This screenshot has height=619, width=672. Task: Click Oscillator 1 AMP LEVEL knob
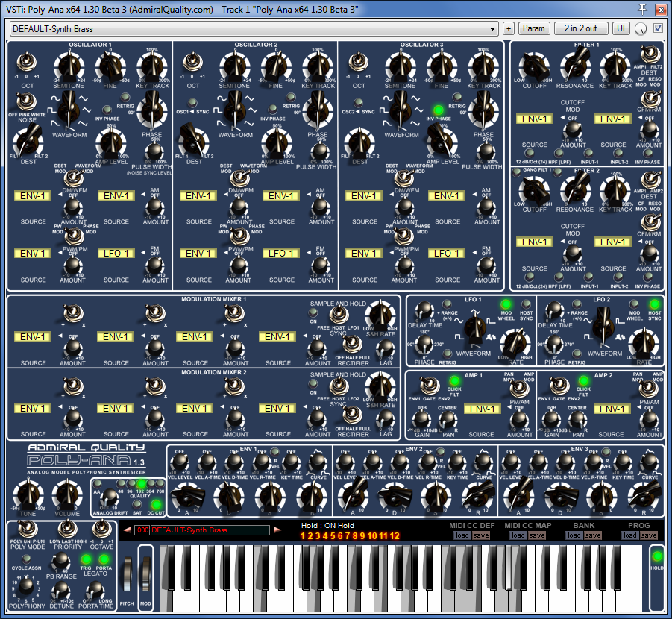tap(111, 143)
